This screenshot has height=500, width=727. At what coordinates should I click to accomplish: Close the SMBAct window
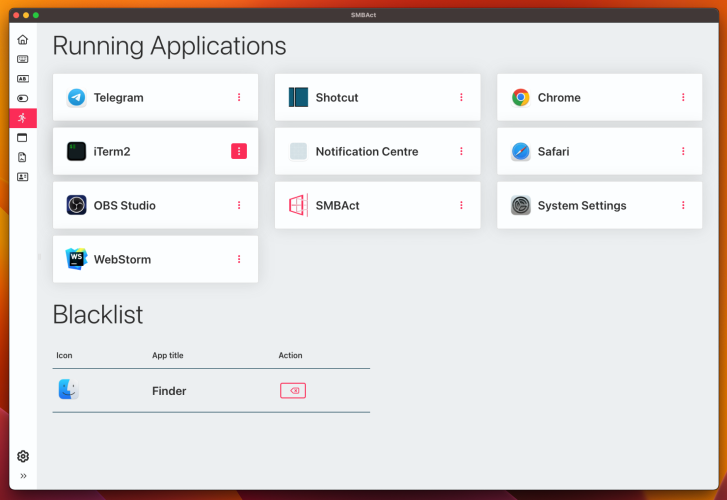16,15
